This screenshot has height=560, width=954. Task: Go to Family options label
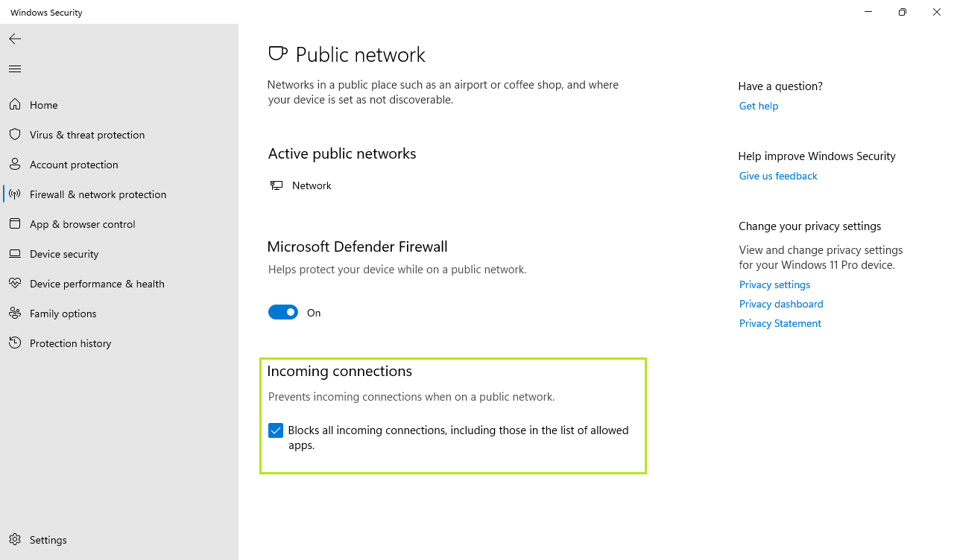(63, 314)
